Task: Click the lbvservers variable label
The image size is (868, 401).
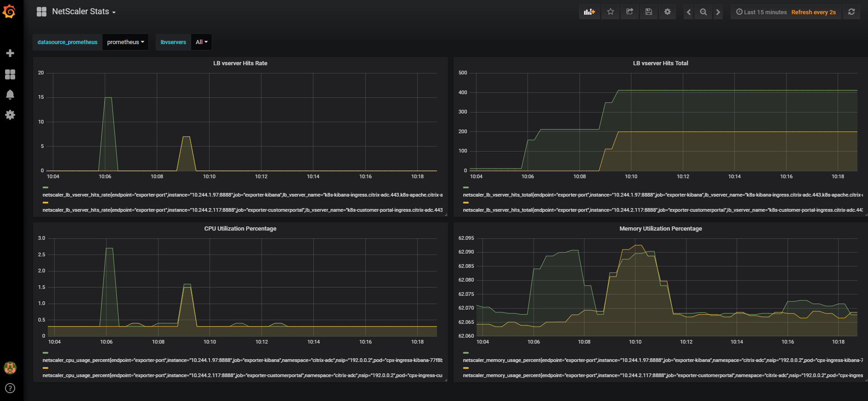Action: (x=173, y=42)
